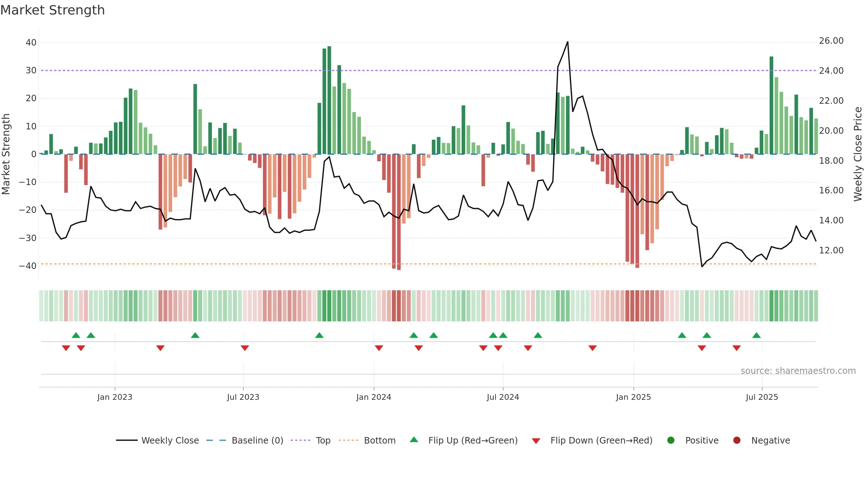Viewport: 868px width, 488px height.
Task: Click the red Flip Down triangle icon in legend
Action: coord(536,441)
